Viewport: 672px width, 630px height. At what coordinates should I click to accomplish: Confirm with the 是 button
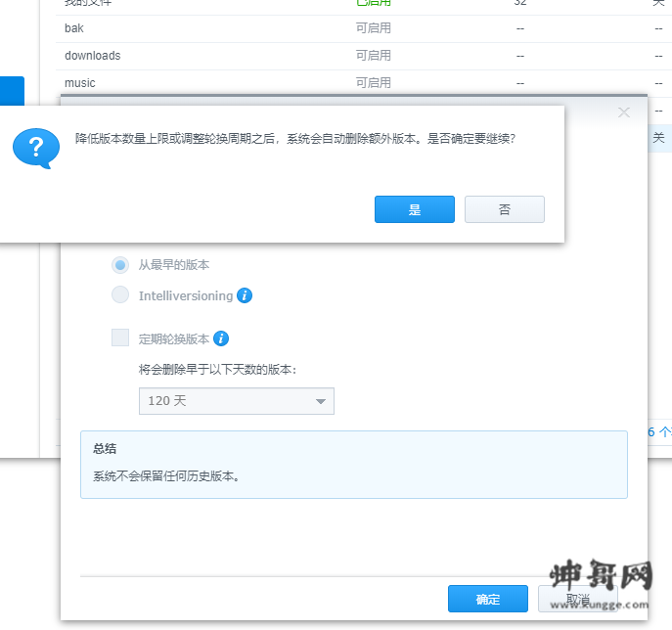tap(415, 209)
